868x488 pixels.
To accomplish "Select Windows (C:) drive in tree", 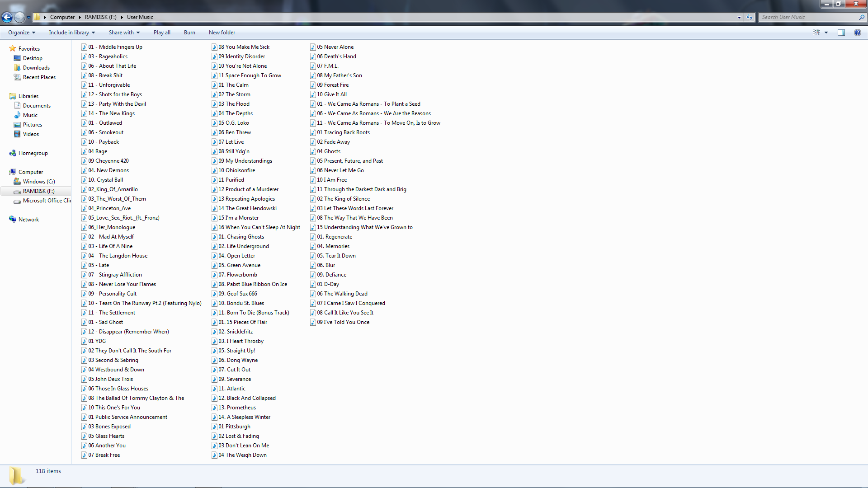I will click(x=39, y=182).
